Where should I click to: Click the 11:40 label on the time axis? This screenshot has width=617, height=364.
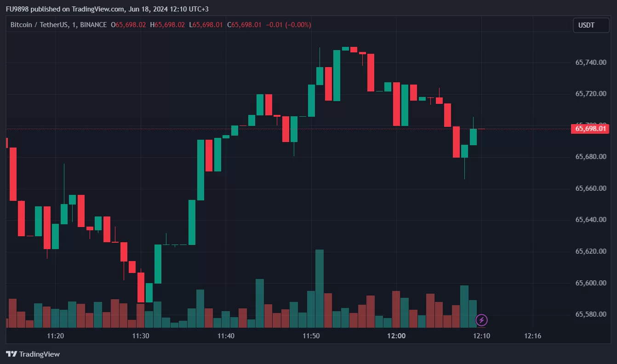point(226,336)
